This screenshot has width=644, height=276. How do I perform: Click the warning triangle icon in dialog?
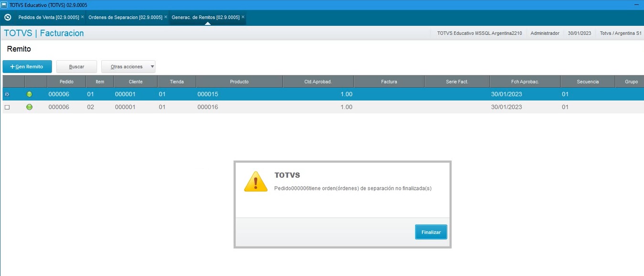pyautogui.click(x=256, y=181)
